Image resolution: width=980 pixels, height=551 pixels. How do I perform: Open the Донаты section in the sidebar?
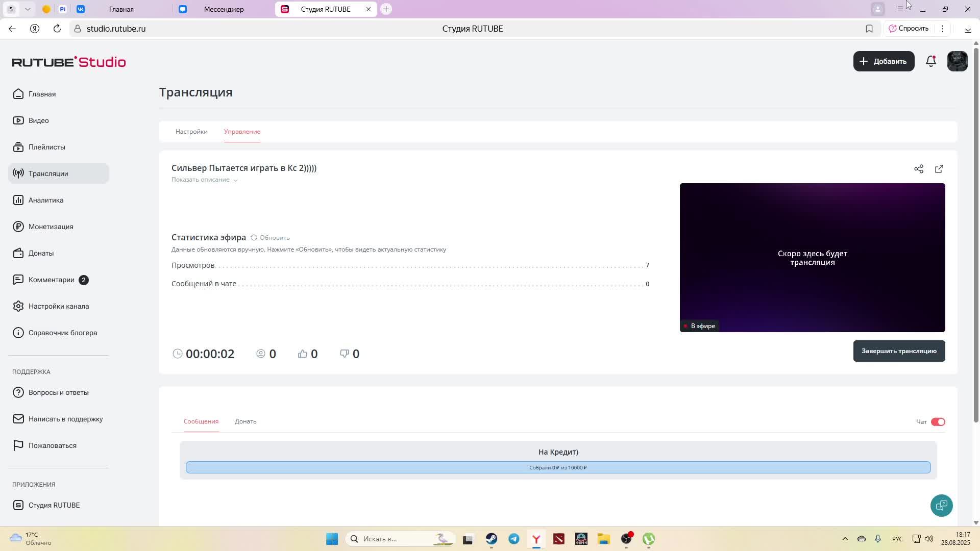pyautogui.click(x=41, y=253)
